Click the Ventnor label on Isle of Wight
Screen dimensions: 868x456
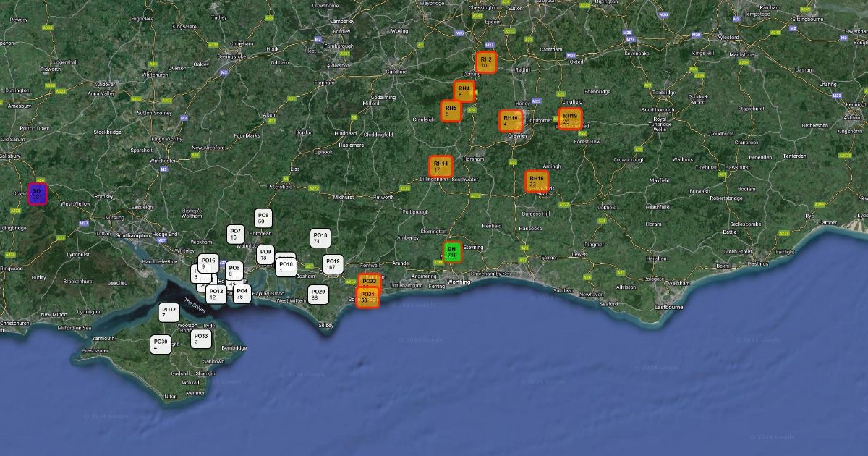coord(195,393)
